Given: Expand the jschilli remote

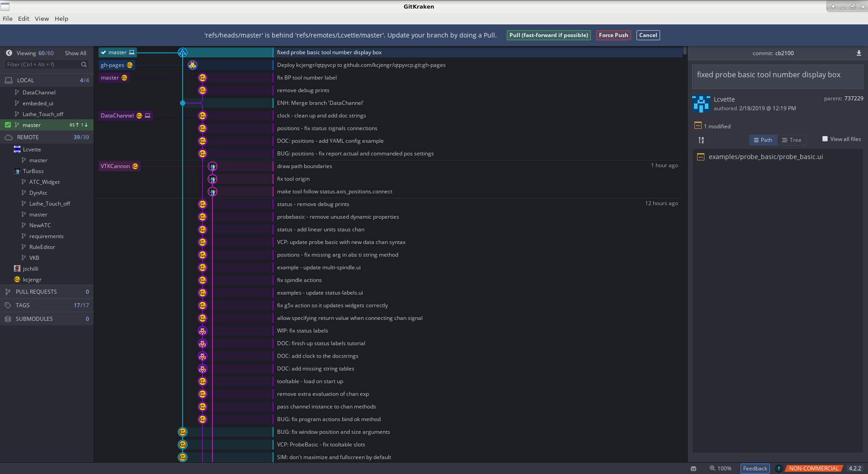Looking at the screenshot, I should pos(47,268).
